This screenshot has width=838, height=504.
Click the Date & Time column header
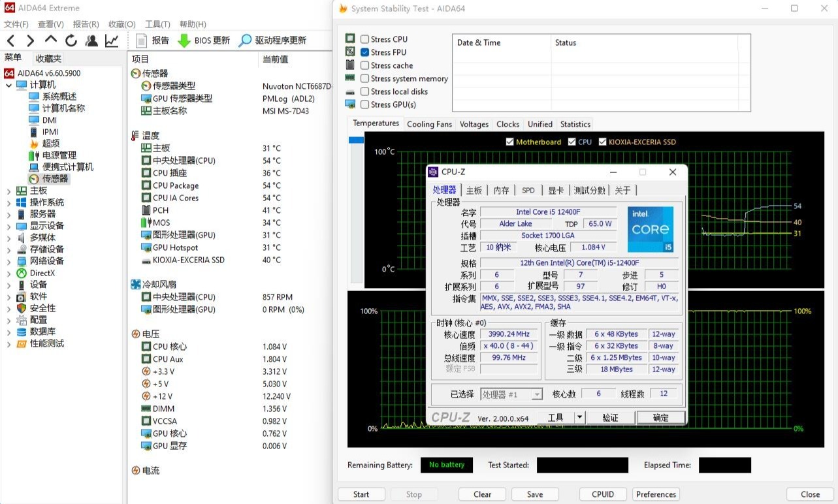(x=479, y=42)
